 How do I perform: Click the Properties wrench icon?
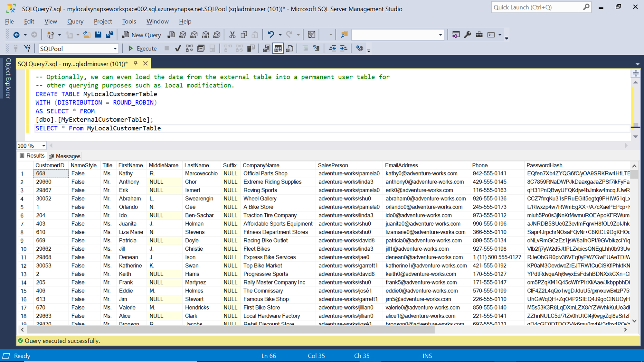point(468,35)
